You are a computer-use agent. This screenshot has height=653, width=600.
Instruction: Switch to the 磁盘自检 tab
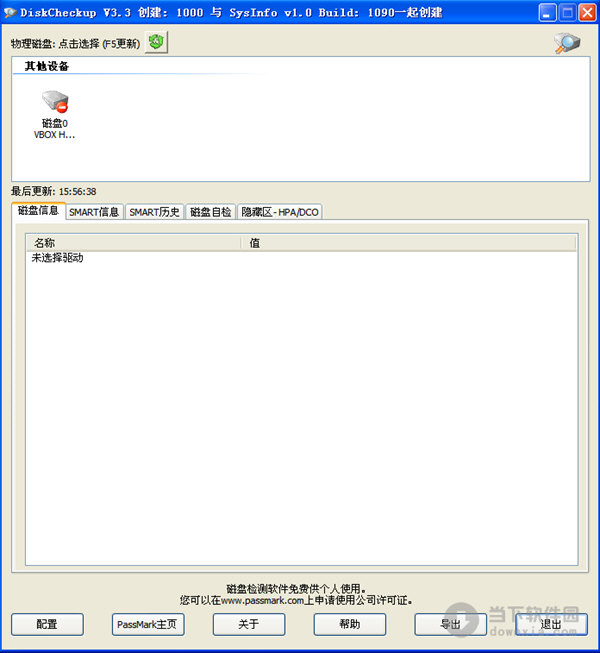[x=210, y=212]
